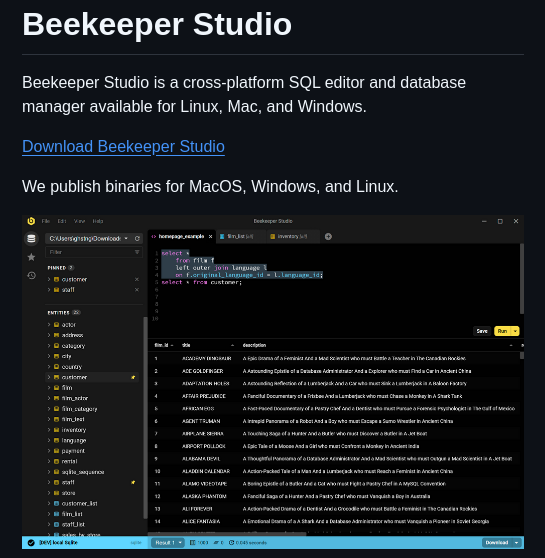Click the film_list view icon in entities

coord(56,514)
